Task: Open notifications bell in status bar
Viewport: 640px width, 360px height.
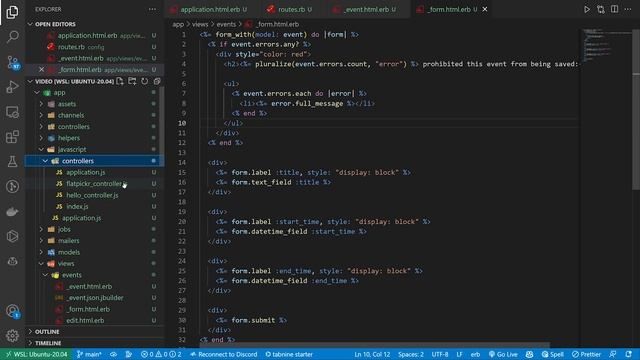Action: pos(629,354)
